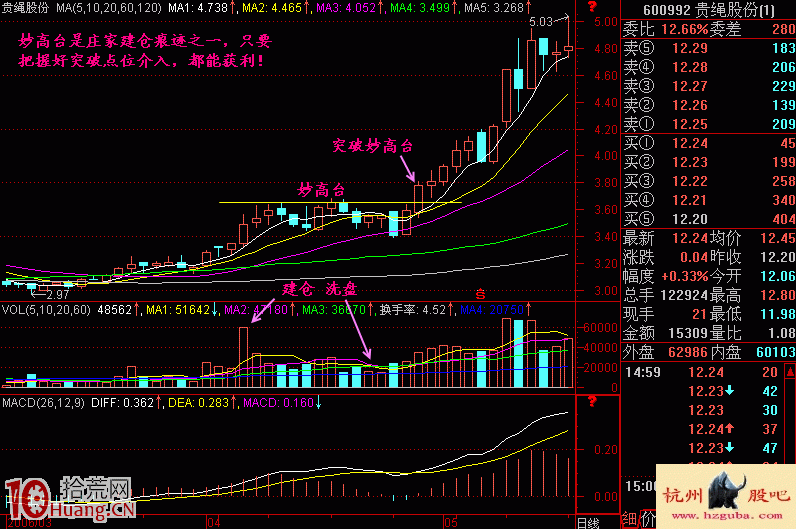
Task: Open MACD(26,12,9) indicator label
Action: click(43, 403)
